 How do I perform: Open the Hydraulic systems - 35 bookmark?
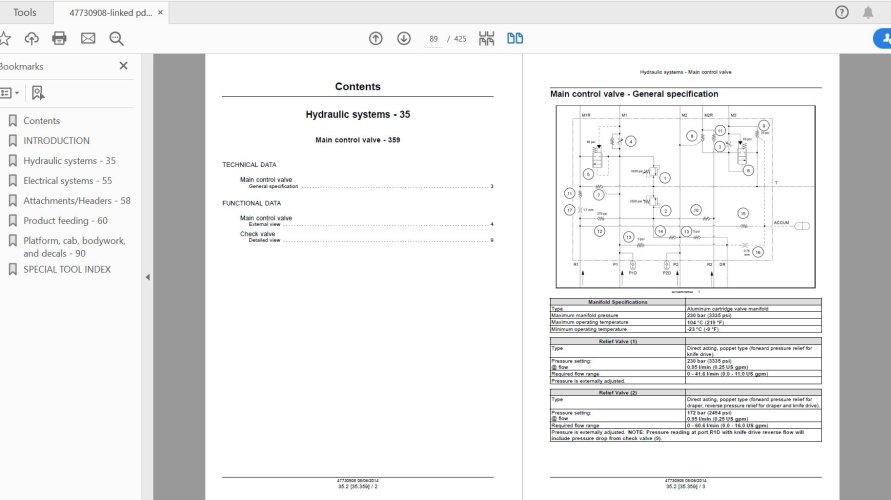pyautogui.click(x=69, y=161)
